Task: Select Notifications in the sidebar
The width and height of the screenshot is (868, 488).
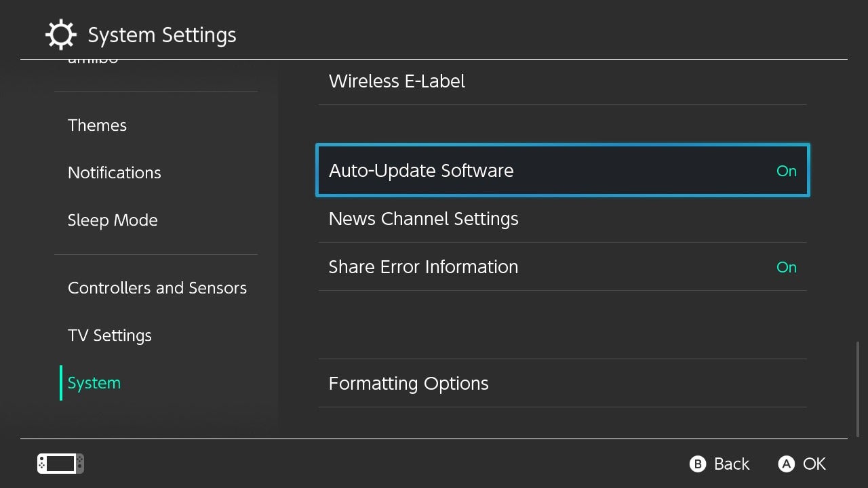Action: click(115, 173)
